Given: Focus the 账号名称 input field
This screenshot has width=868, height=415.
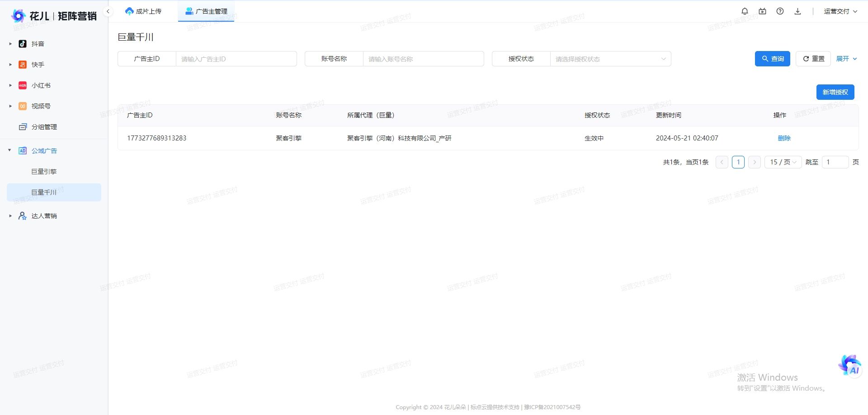Looking at the screenshot, I should tap(423, 59).
